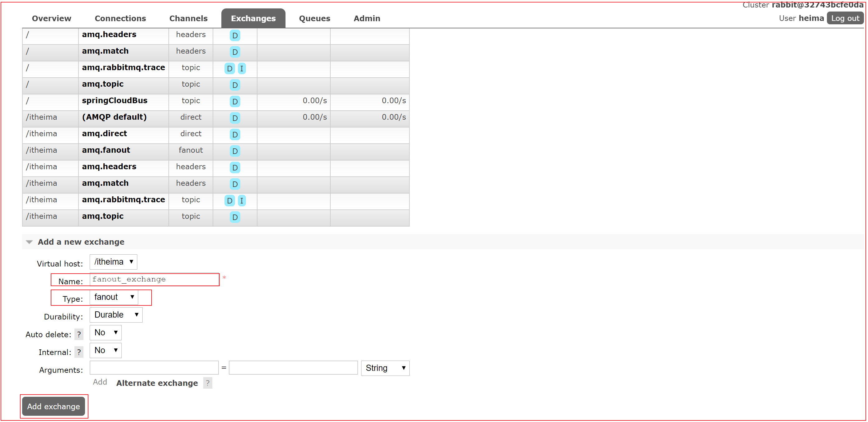This screenshot has height=422, width=868.
Task: Click the I badge in /itheima amq.rabbitmq.trace row
Action: pyautogui.click(x=242, y=200)
